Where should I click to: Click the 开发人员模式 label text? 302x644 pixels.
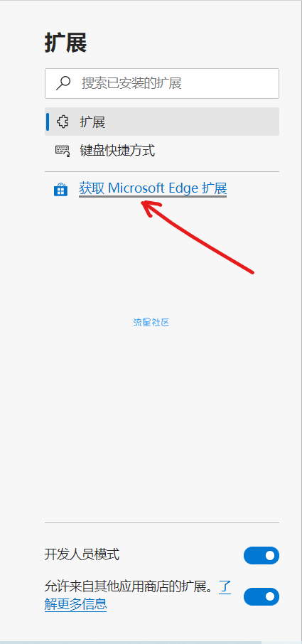(82, 555)
